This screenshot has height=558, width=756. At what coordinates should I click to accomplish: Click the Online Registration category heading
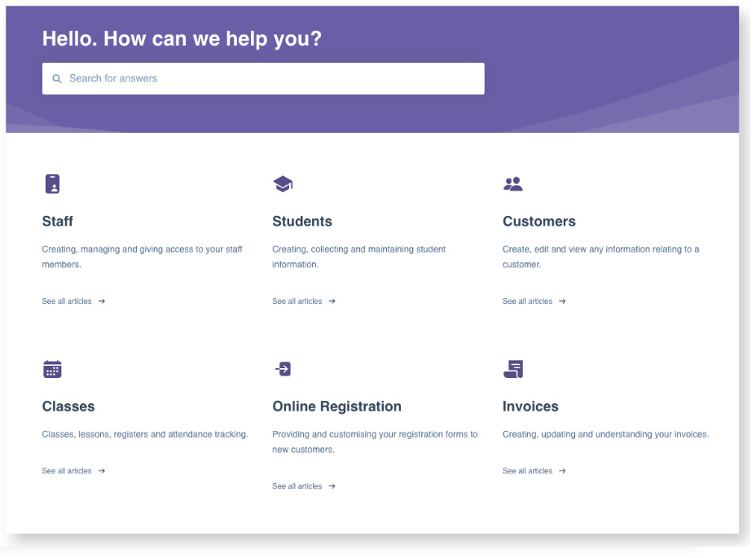(x=336, y=406)
